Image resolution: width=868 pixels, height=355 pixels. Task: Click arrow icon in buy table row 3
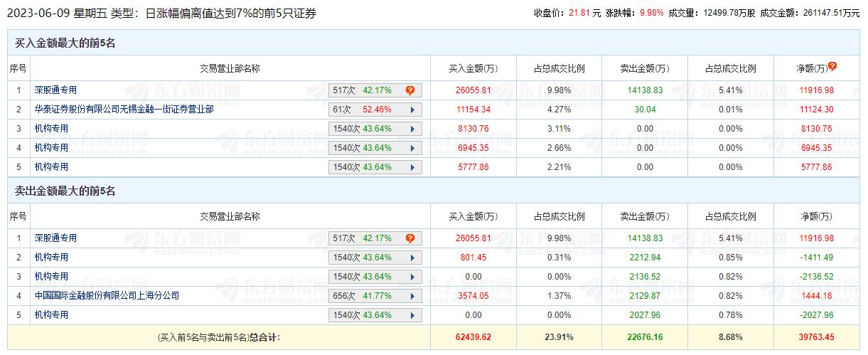click(412, 129)
